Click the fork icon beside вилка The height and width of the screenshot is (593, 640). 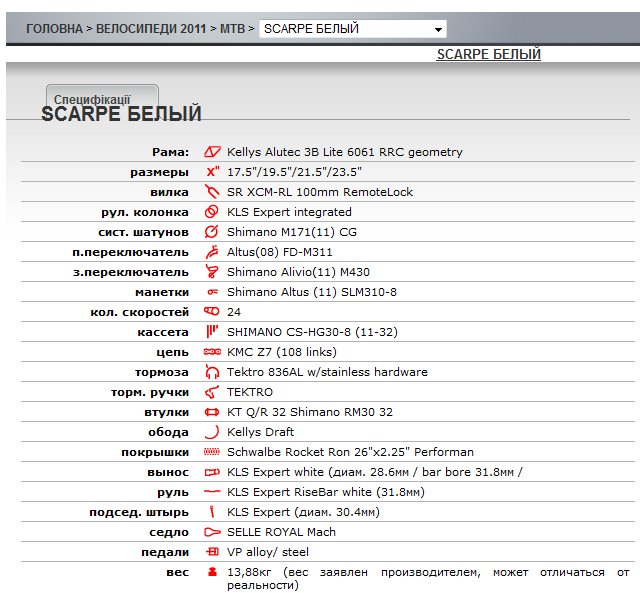click(211, 192)
